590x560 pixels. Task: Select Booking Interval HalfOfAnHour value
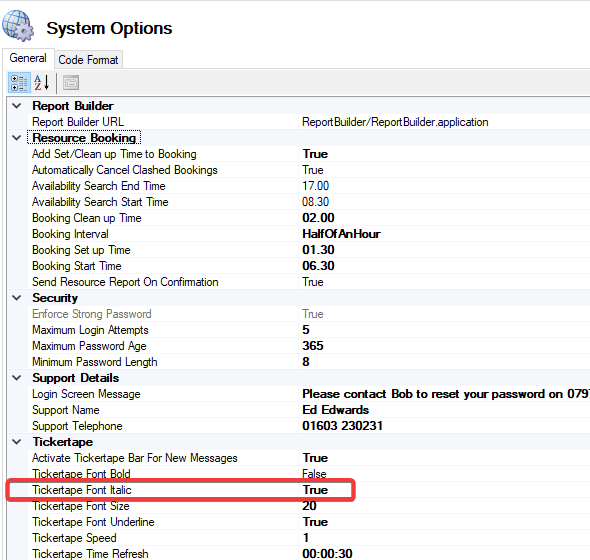tap(446, 234)
